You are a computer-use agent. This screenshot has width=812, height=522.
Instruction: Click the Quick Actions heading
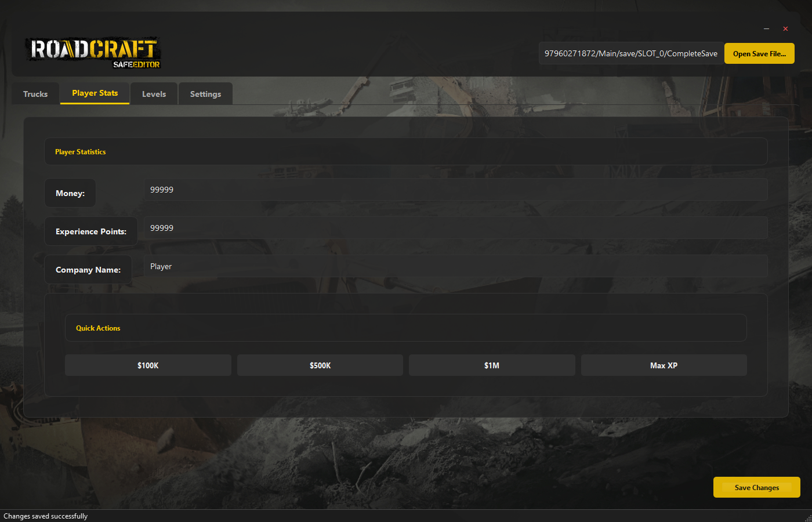(x=98, y=328)
